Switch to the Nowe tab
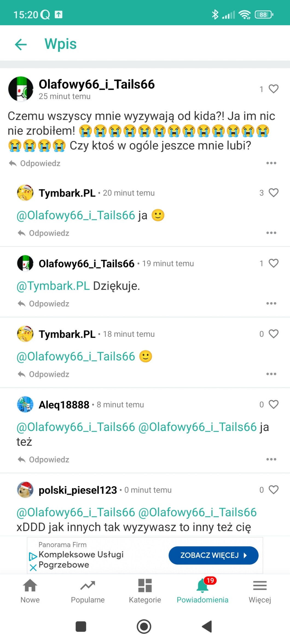290x644 pixels. click(x=30, y=591)
